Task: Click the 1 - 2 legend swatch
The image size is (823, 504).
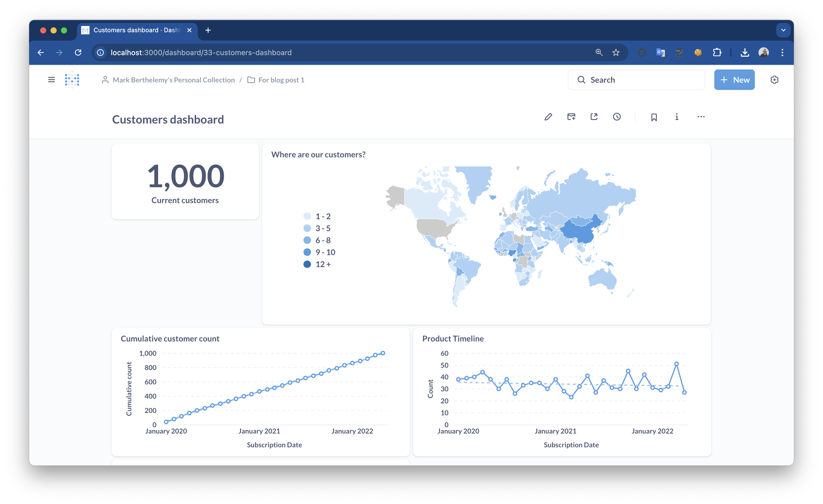Action: click(307, 216)
